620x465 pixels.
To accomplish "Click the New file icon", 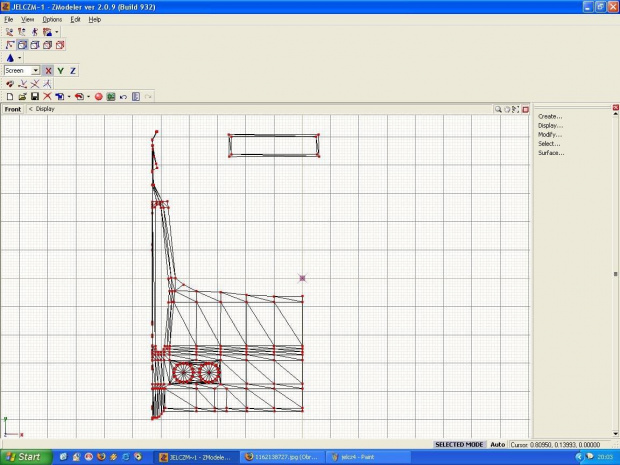I will [x=9, y=96].
